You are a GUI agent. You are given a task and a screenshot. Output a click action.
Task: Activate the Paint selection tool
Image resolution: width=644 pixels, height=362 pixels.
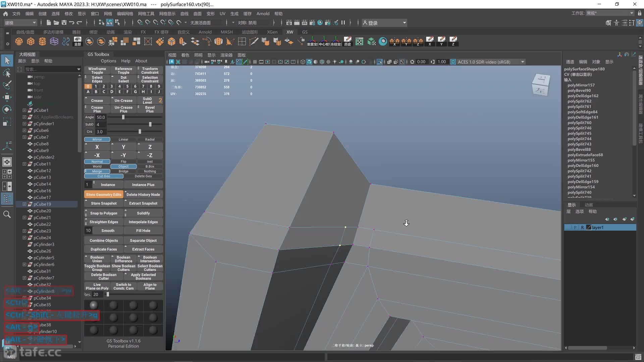7,85
